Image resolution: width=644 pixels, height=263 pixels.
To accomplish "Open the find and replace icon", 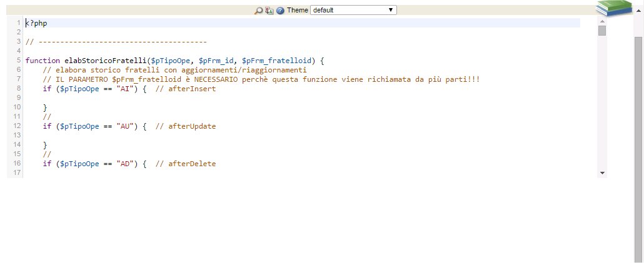I will [269, 11].
